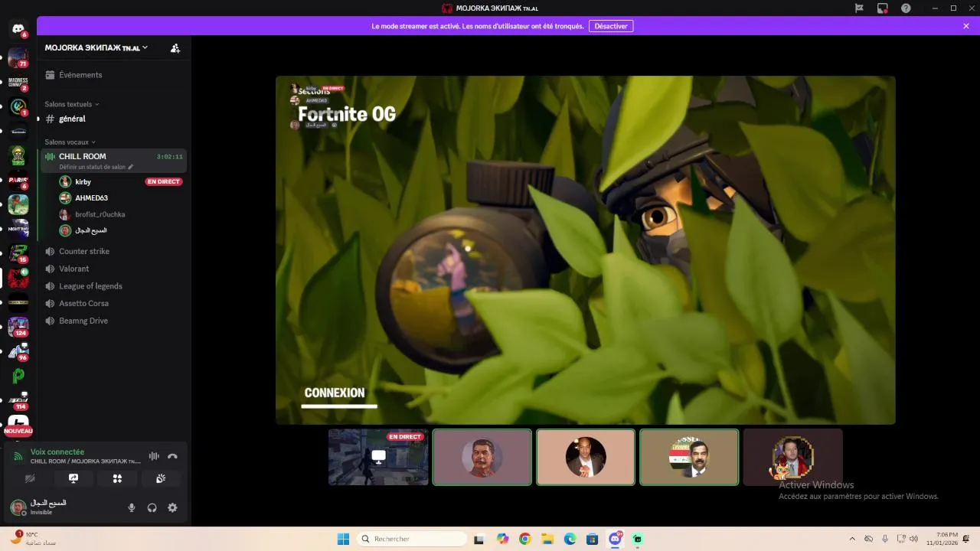This screenshot has height=551, width=980.
Task: Open Microsoft Edge from taskbar
Action: (x=570, y=539)
